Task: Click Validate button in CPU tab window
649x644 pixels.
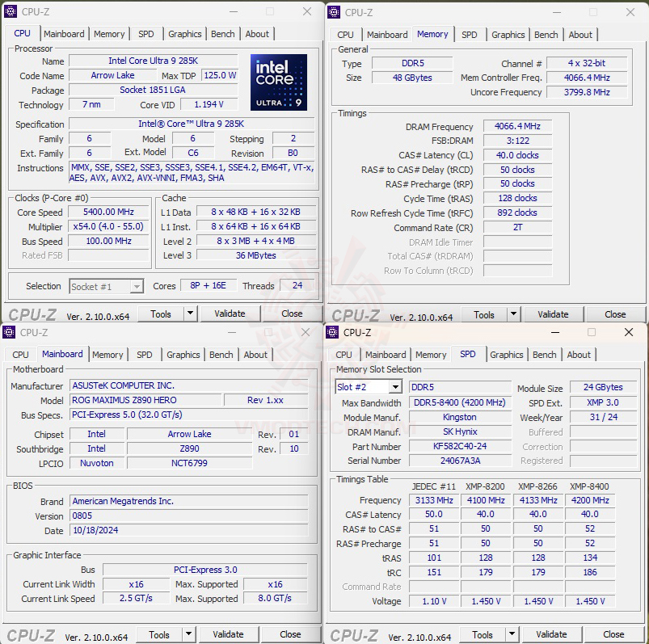Action: coord(230,314)
